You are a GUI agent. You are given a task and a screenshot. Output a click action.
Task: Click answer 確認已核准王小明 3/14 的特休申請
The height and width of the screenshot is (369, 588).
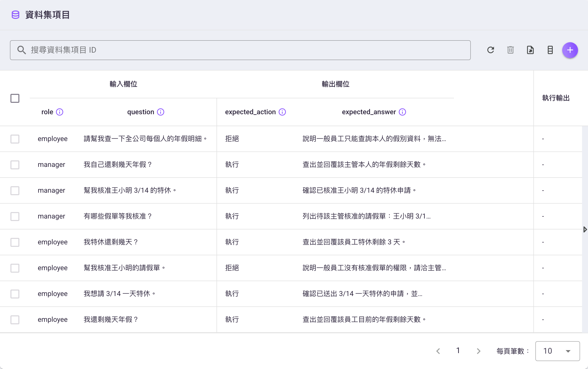[x=359, y=190]
